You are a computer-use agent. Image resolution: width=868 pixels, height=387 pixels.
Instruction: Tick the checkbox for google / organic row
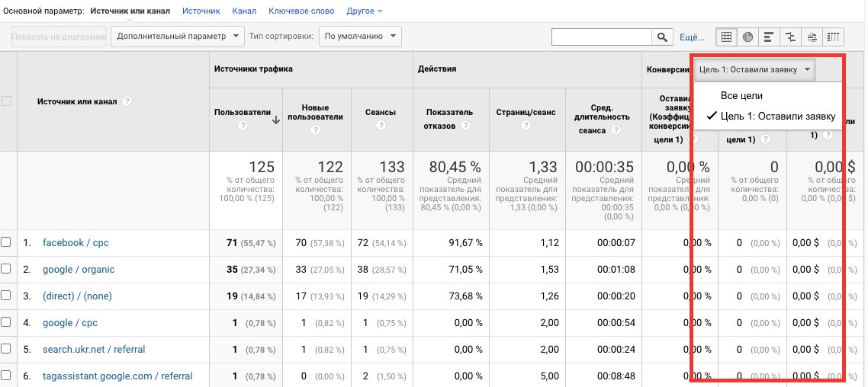(x=6, y=269)
